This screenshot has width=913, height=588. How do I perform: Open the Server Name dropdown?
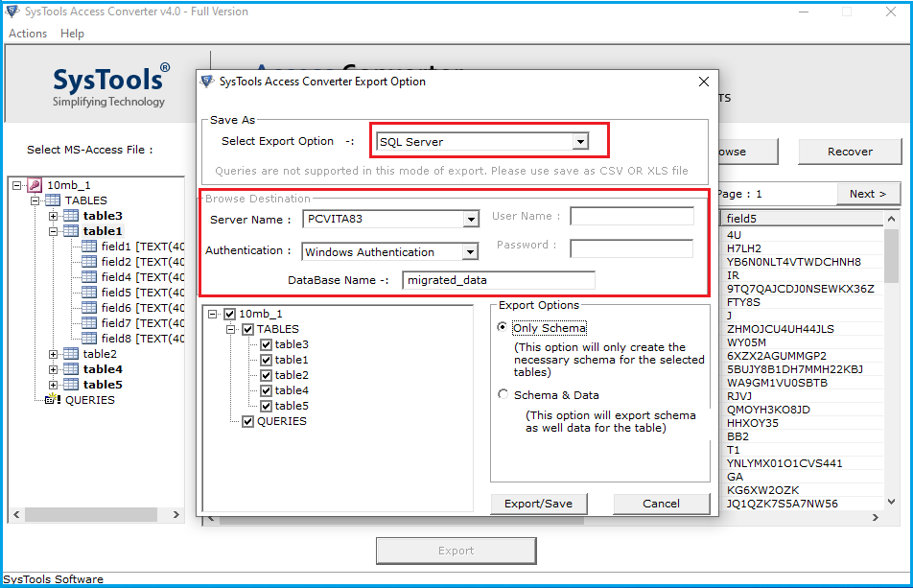click(470, 219)
